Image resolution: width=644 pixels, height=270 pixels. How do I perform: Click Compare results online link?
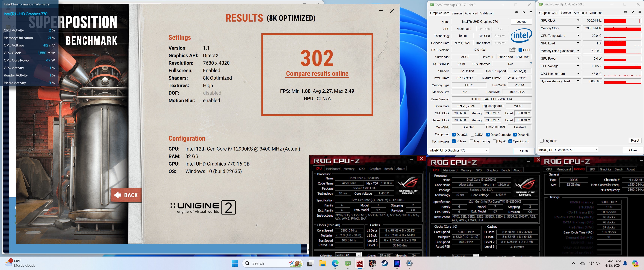click(317, 73)
